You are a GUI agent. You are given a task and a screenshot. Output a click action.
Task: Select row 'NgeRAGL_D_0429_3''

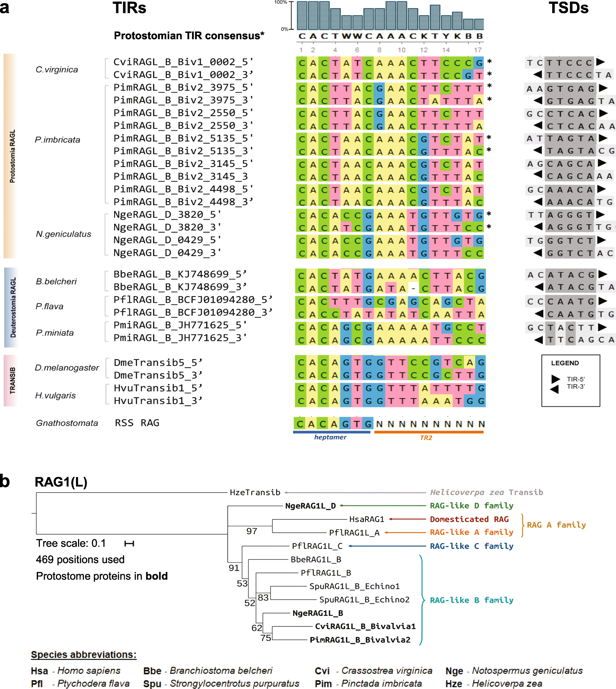click(x=167, y=253)
